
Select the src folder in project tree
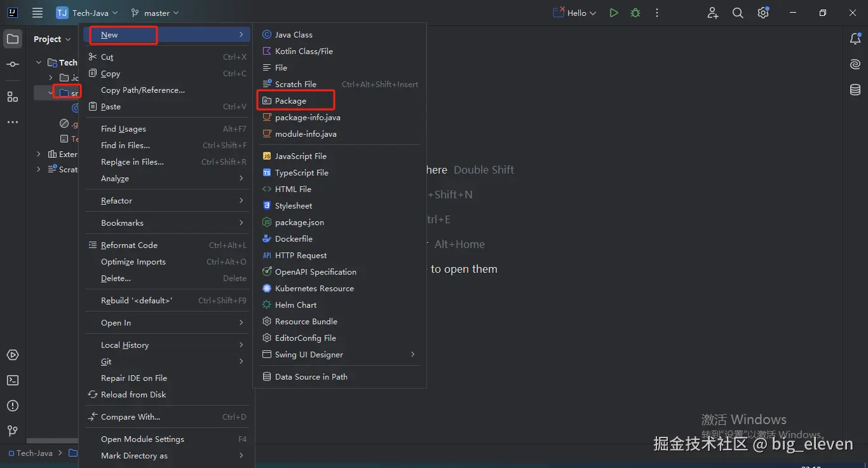(69, 93)
